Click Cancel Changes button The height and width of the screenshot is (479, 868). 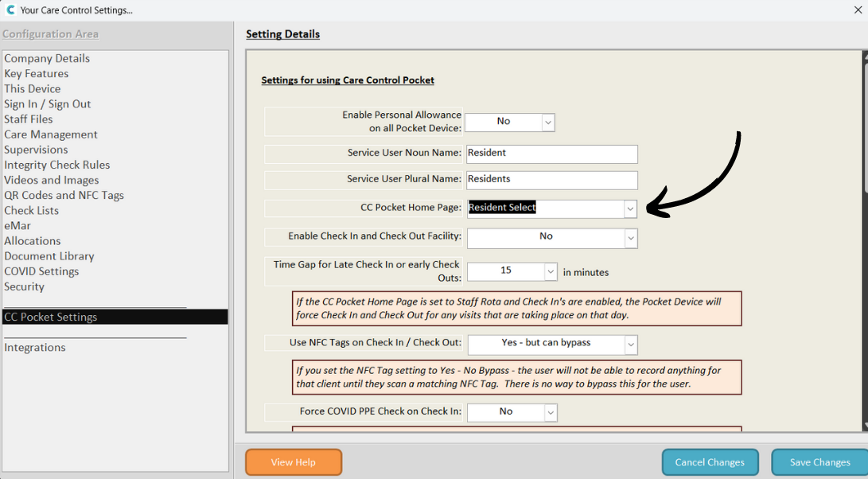(710, 462)
